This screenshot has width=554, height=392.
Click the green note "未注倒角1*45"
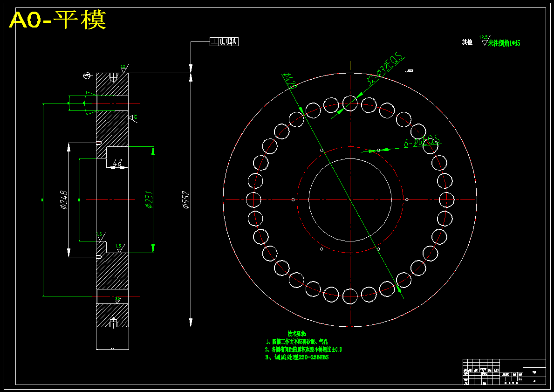click(x=504, y=43)
